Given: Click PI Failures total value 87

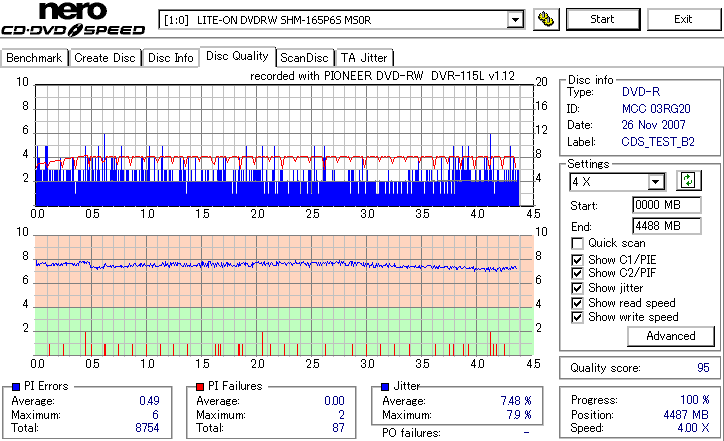Looking at the screenshot, I should pos(338,428).
